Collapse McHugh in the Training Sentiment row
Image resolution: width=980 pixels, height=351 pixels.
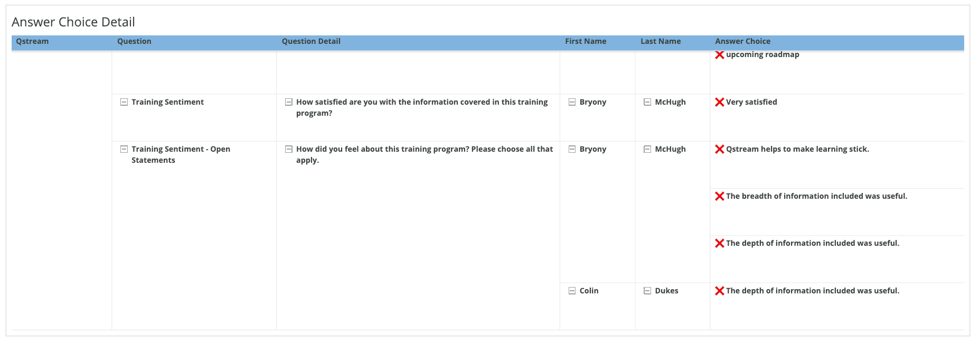[647, 102]
